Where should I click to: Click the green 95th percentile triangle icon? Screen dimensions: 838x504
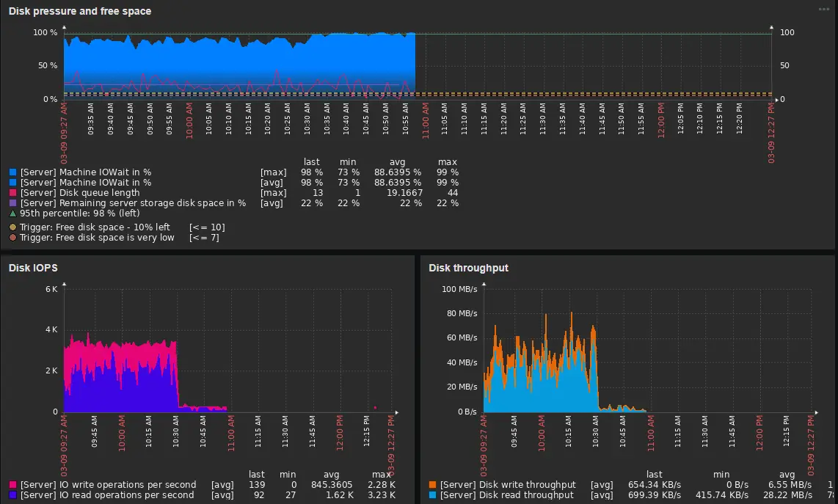point(12,213)
